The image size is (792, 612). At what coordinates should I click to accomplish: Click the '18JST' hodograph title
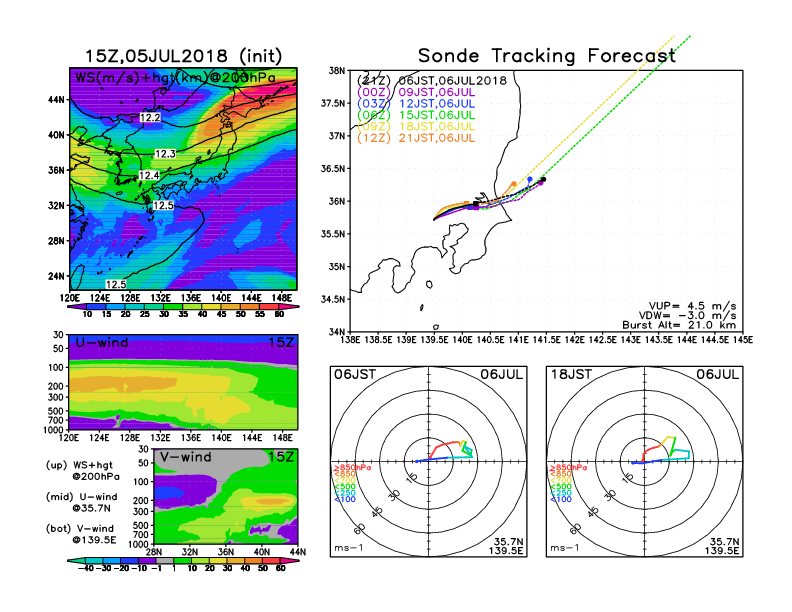(x=571, y=375)
